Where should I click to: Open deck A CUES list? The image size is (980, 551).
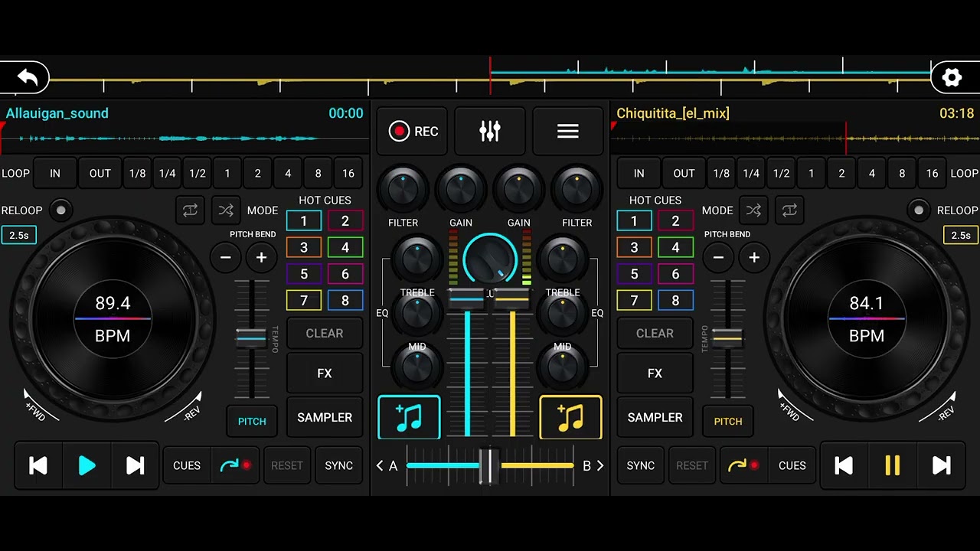point(187,465)
